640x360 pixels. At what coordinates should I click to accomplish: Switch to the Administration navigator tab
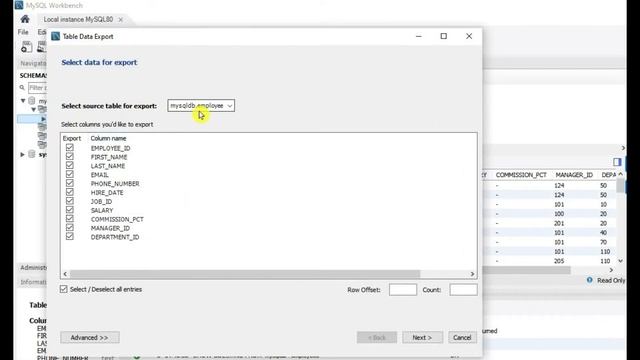[x=33, y=268]
